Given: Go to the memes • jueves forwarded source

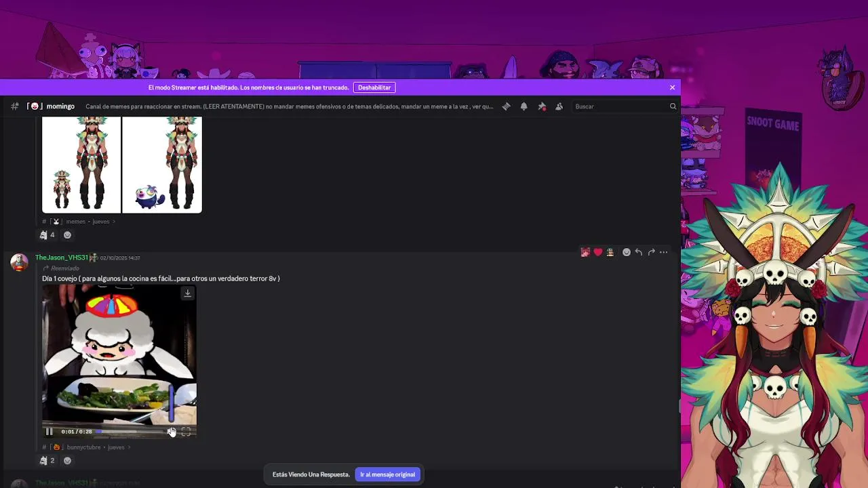Looking at the screenshot, I should 79,222.
